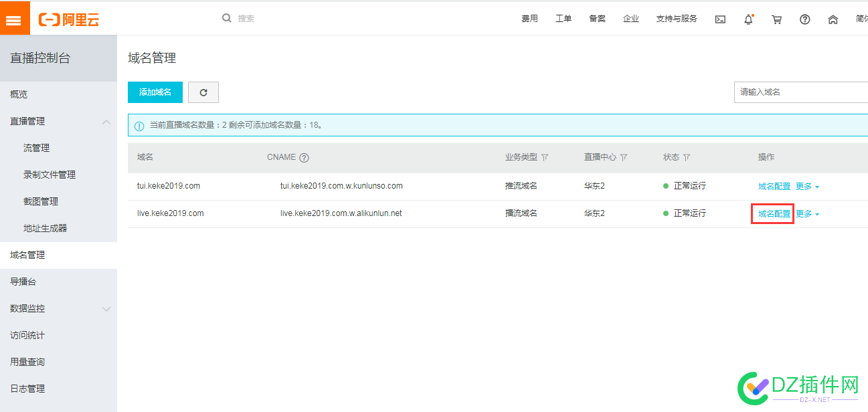Open 费用 in top navigation
The height and width of the screenshot is (412, 868).
(x=529, y=19)
